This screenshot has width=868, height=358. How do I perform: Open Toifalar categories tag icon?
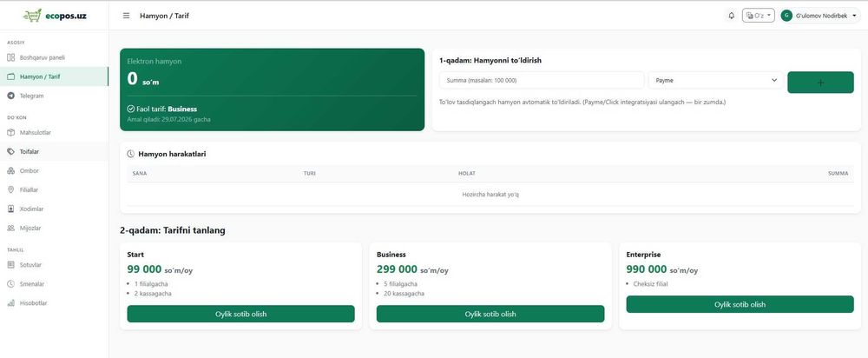pyautogui.click(x=10, y=151)
